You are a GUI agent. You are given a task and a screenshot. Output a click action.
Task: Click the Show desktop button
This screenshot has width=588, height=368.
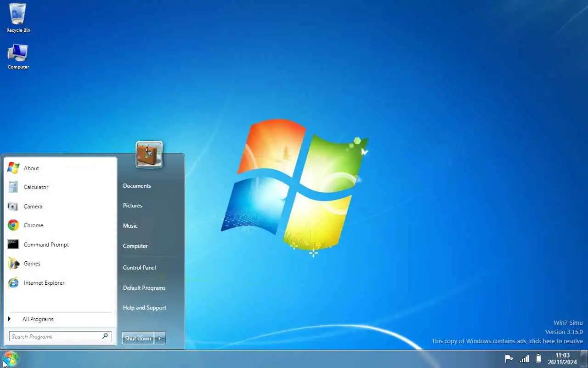(x=584, y=358)
